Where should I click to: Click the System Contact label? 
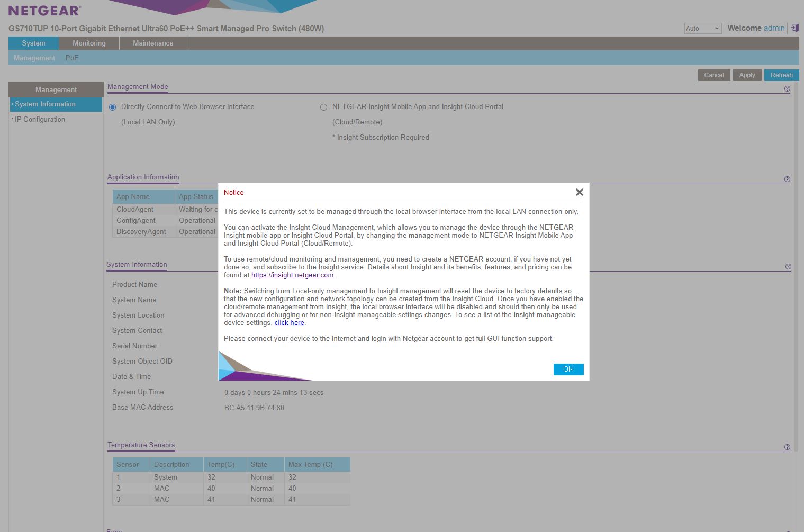137,331
